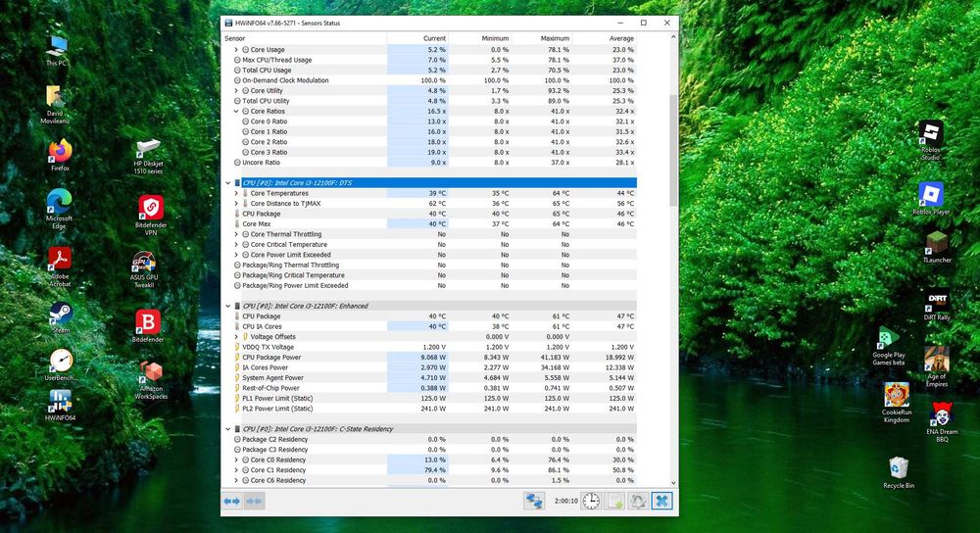
Task: Open the remote network monitoring icon
Action: coord(534,501)
